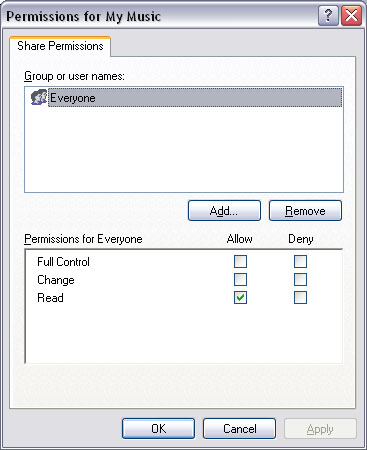This screenshot has width=367, height=450.
Task: Click the Add... button
Action: 224,211
